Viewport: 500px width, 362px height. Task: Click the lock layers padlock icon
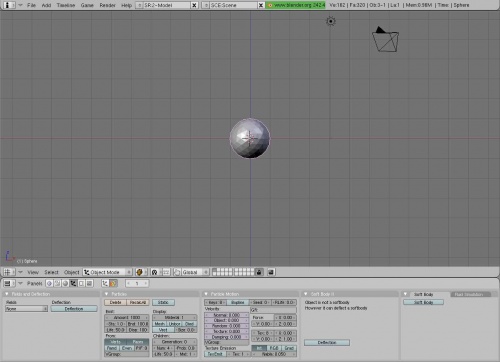coord(259,272)
